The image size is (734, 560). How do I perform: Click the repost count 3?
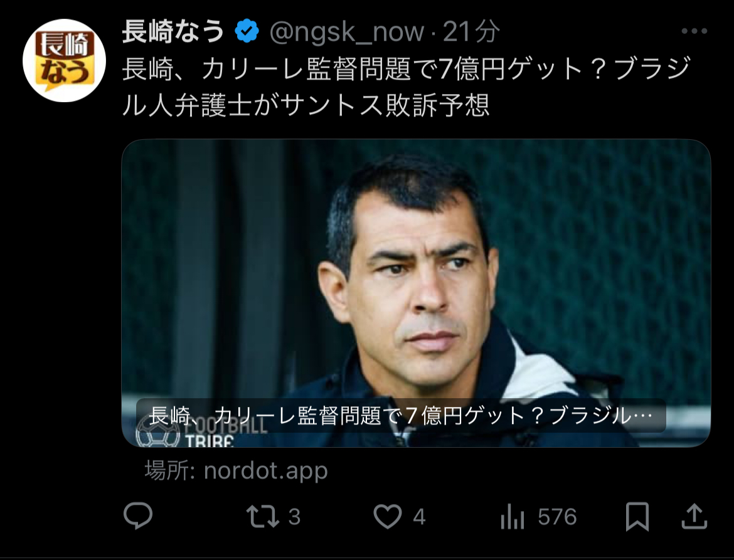294,517
